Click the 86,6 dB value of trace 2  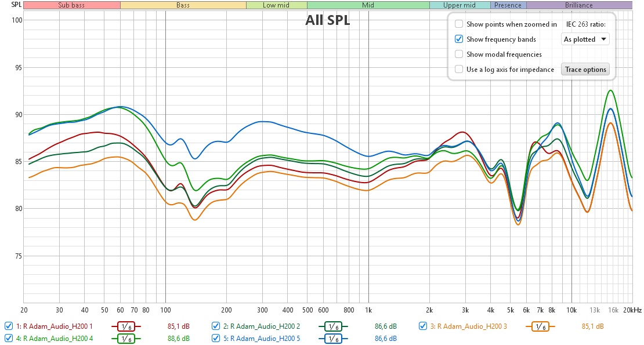click(386, 326)
